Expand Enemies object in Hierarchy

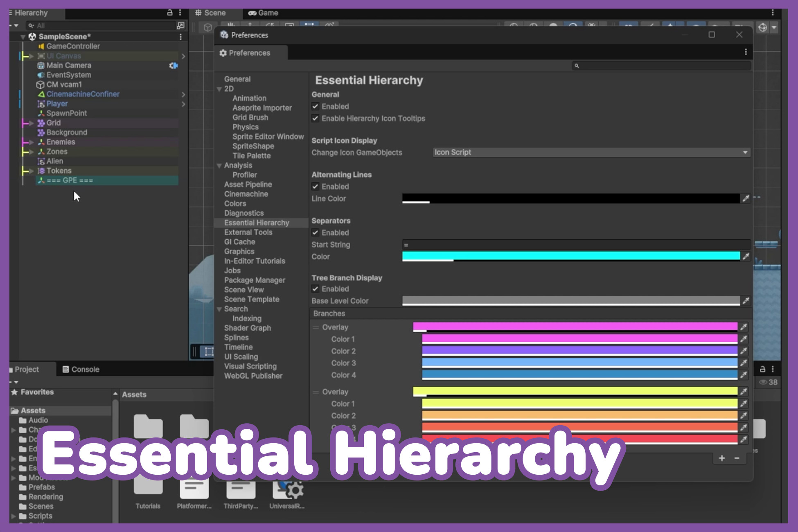tap(32, 142)
